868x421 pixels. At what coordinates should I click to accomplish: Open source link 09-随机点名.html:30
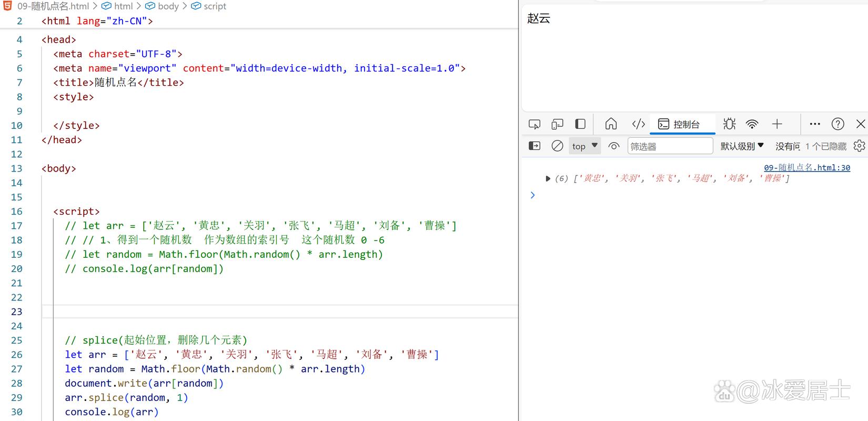(807, 167)
